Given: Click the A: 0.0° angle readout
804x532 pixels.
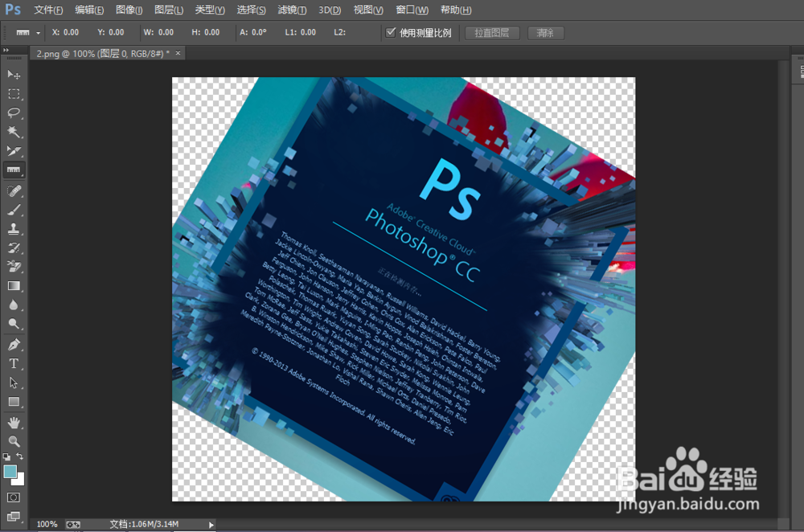Looking at the screenshot, I should (x=253, y=32).
